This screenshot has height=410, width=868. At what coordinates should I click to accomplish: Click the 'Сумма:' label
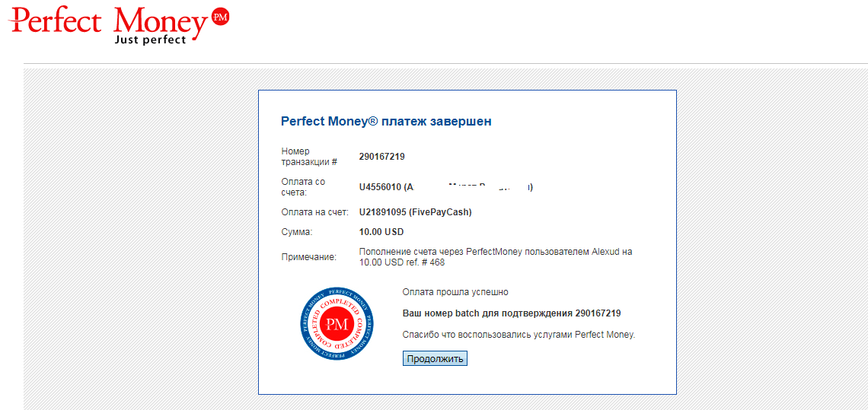click(x=296, y=232)
